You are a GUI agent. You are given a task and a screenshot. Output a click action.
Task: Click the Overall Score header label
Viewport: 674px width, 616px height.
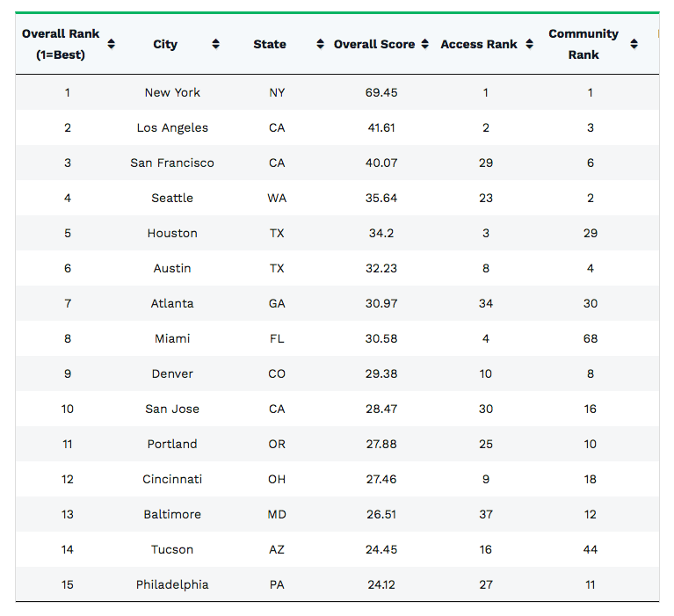pos(374,44)
